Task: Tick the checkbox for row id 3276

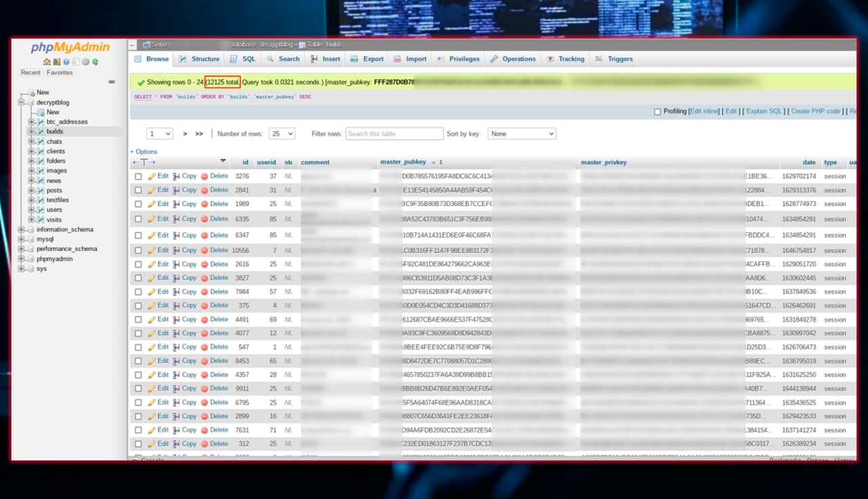Action: [138, 176]
